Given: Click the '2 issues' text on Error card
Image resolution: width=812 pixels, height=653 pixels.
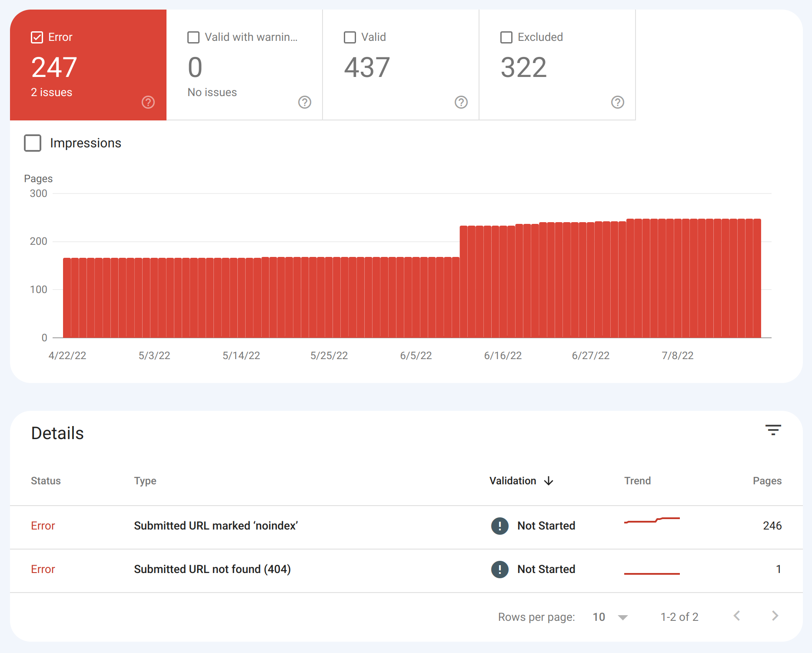Looking at the screenshot, I should point(52,92).
